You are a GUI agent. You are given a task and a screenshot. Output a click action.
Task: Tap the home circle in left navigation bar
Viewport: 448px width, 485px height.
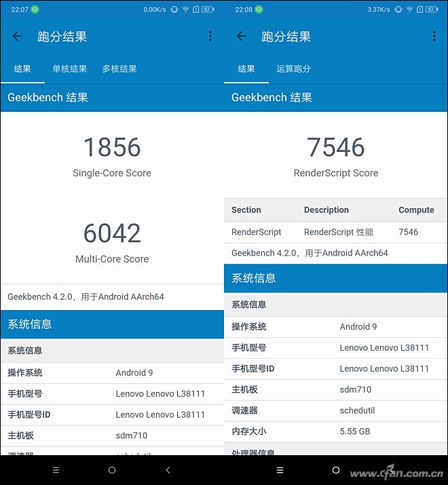pyautogui.click(x=112, y=470)
